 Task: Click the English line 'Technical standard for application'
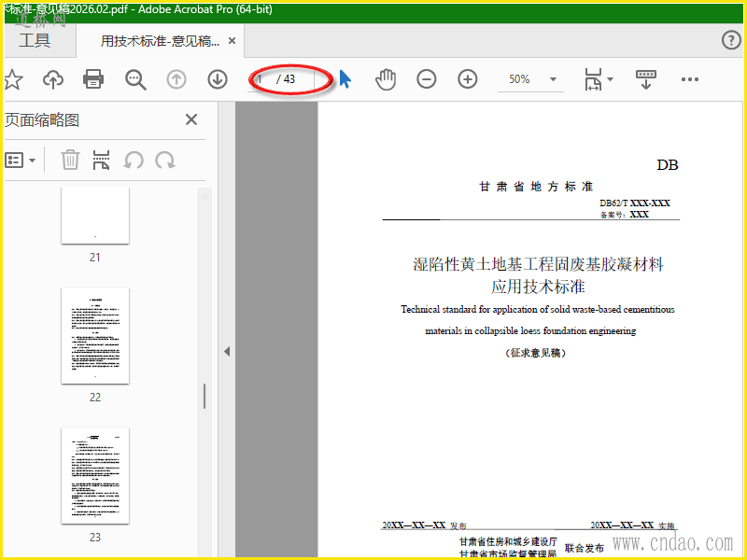[538, 310]
